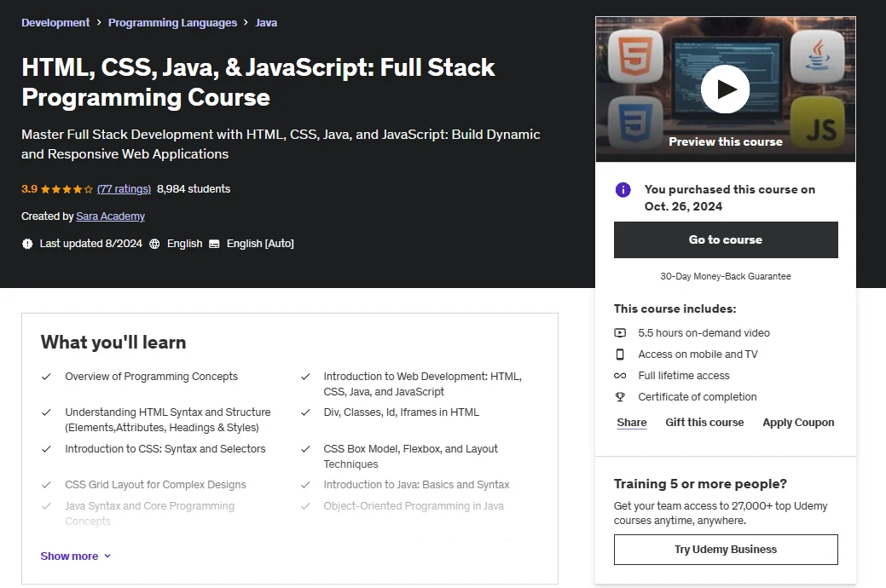Click the Access on mobile and TV text

698,355
